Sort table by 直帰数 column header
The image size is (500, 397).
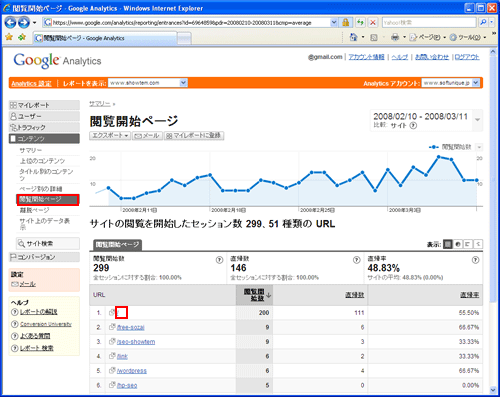pyautogui.click(x=355, y=295)
